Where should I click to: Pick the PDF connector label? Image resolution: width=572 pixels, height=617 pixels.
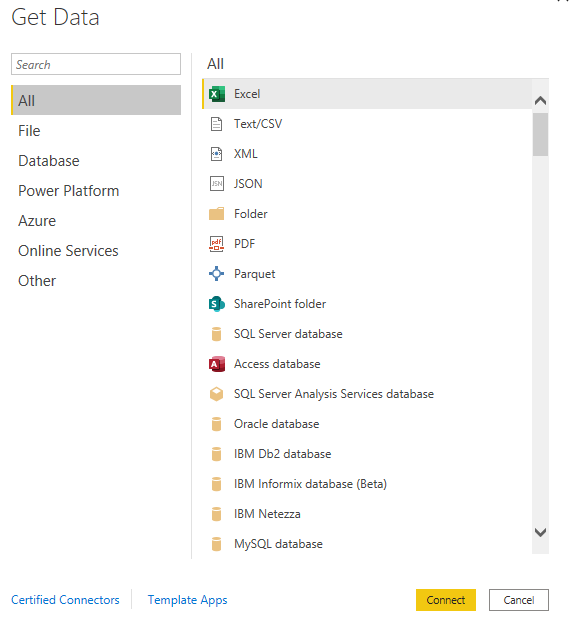(245, 244)
